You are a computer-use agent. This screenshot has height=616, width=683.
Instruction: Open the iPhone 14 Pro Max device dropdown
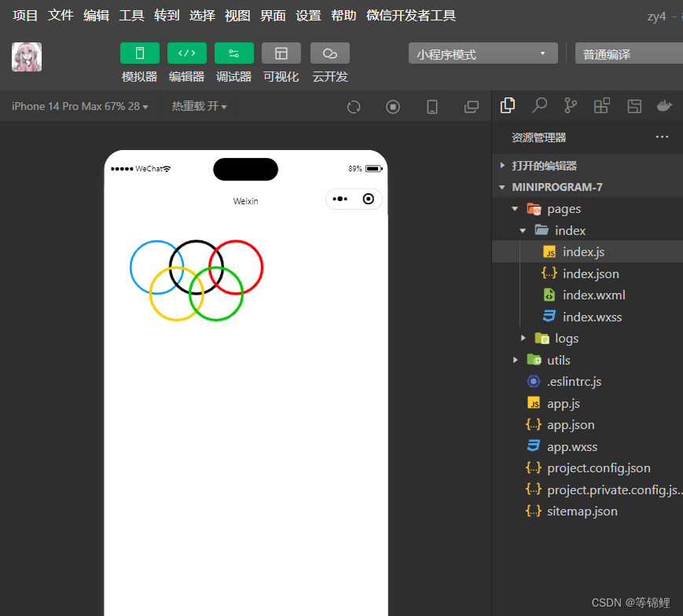(79, 106)
